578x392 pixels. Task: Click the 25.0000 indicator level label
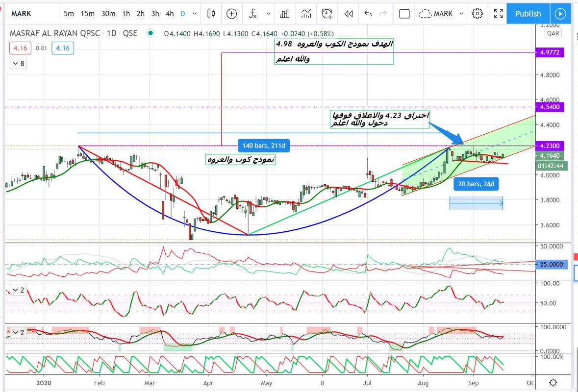click(552, 264)
